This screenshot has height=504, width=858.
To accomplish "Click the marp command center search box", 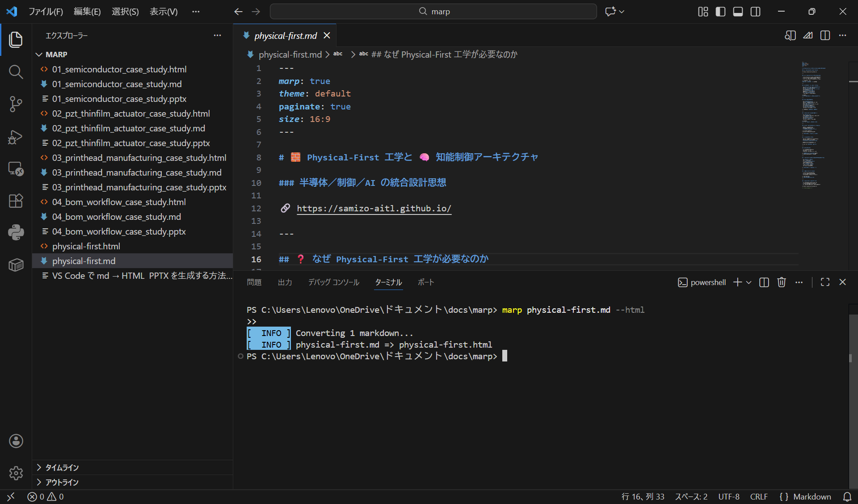I will click(x=433, y=12).
